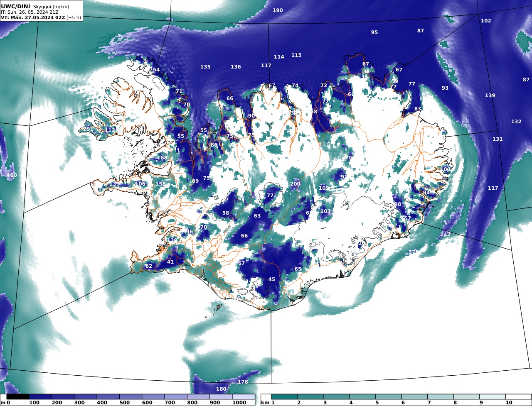Click the map value 139
Image resolution: width=532 pixels, height=406 pixels.
coord(490,95)
